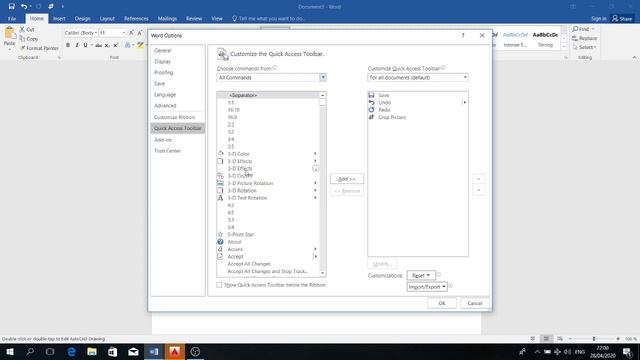Click the Undo icon in title bar
Image resolution: width=640 pixels, height=360 pixels.
pos(24,7)
